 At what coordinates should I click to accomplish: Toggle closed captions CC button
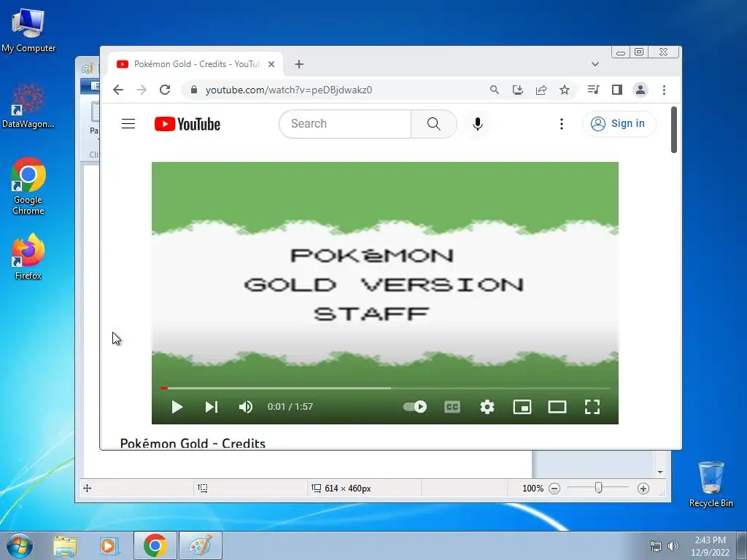pyautogui.click(x=452, y=407)
